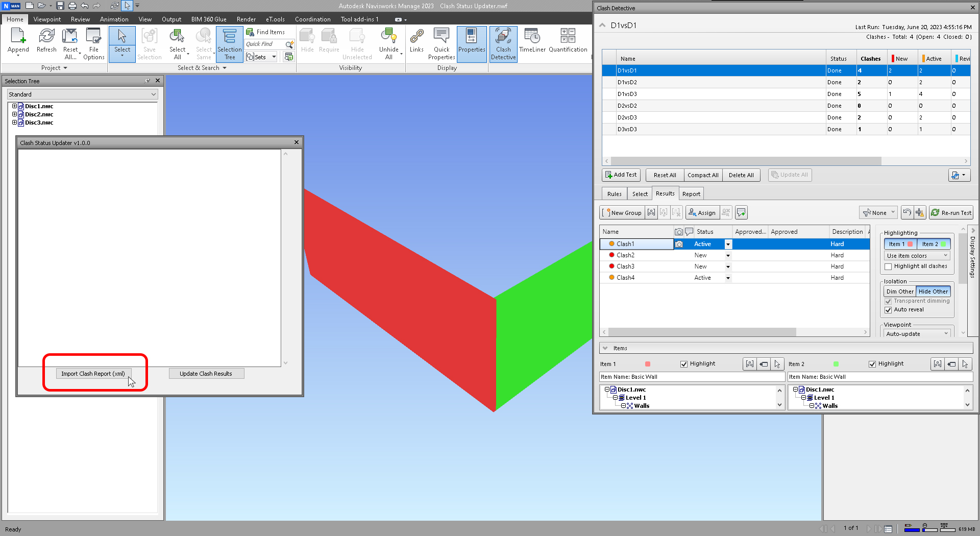980x536 pixels.
Task: Select the Clash3 result row
Action: pyautogui.click(x=735, y=266)
